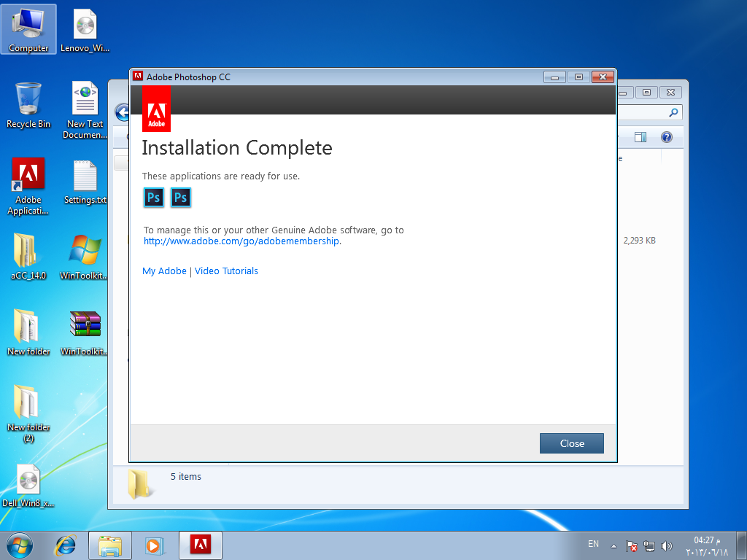The image size is (747, 560).
Task: Select the New Text Document icon
Action: [x=85, y=111]
